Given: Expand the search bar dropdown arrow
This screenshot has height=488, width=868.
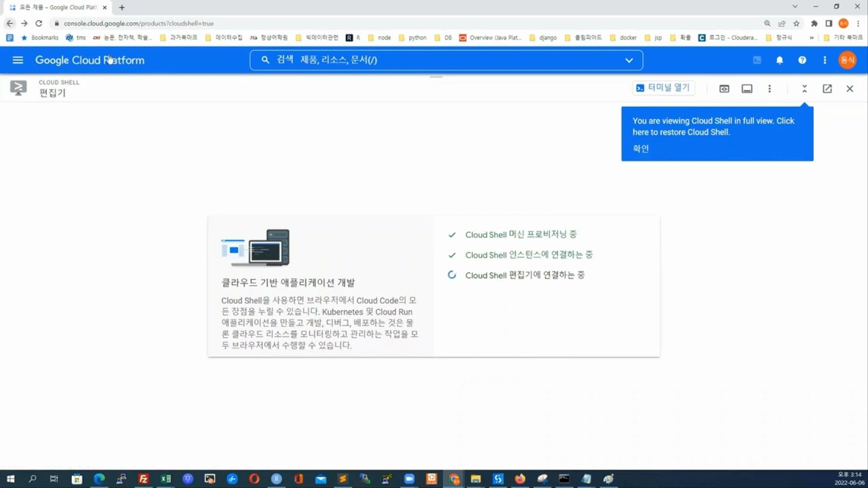Looking at the screenshot, I should click(x=629, y=60).
